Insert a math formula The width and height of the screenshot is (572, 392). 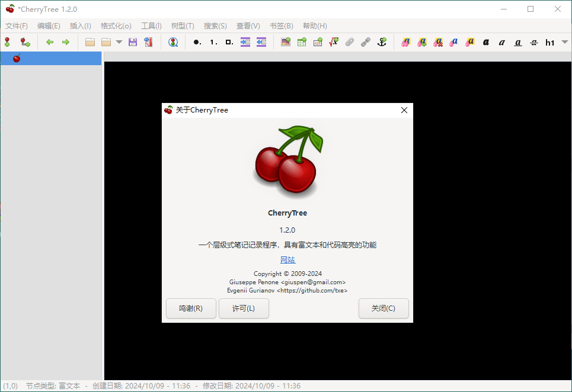click(x=333, y=42)
